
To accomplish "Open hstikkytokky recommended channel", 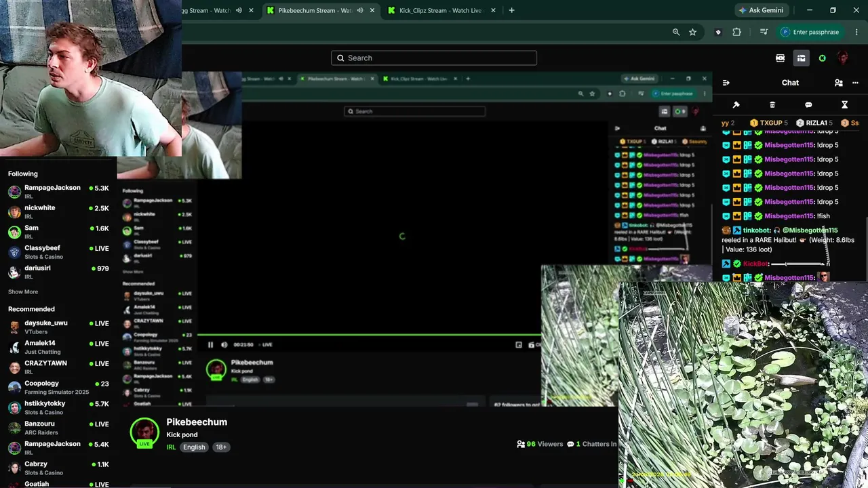I will click(58, 407).
